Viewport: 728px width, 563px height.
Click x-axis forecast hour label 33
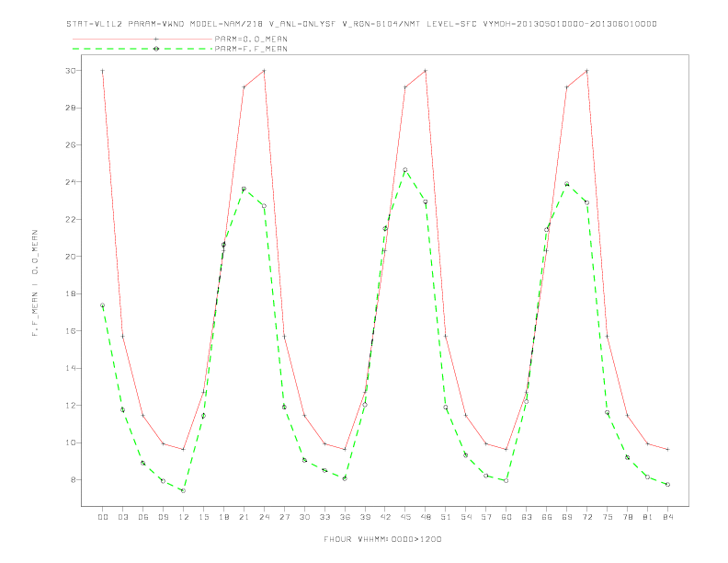[324, 517]
